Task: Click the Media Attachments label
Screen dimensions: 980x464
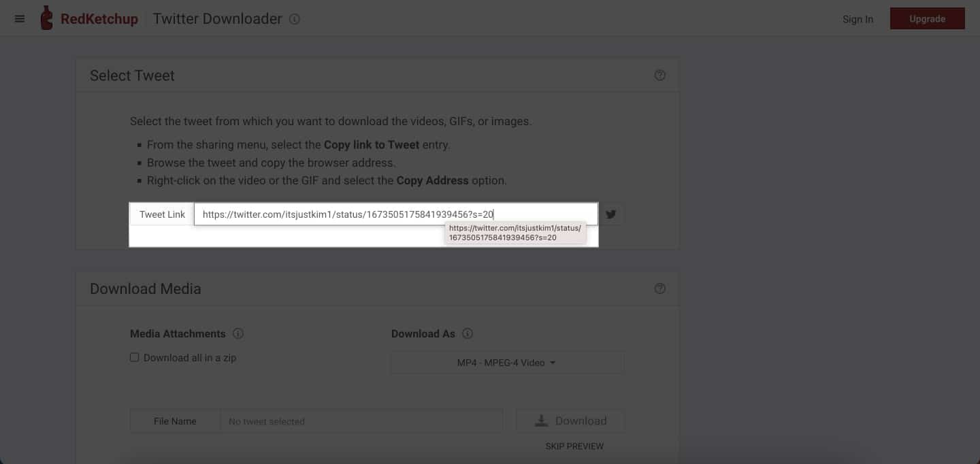Action: pos(178,334)
